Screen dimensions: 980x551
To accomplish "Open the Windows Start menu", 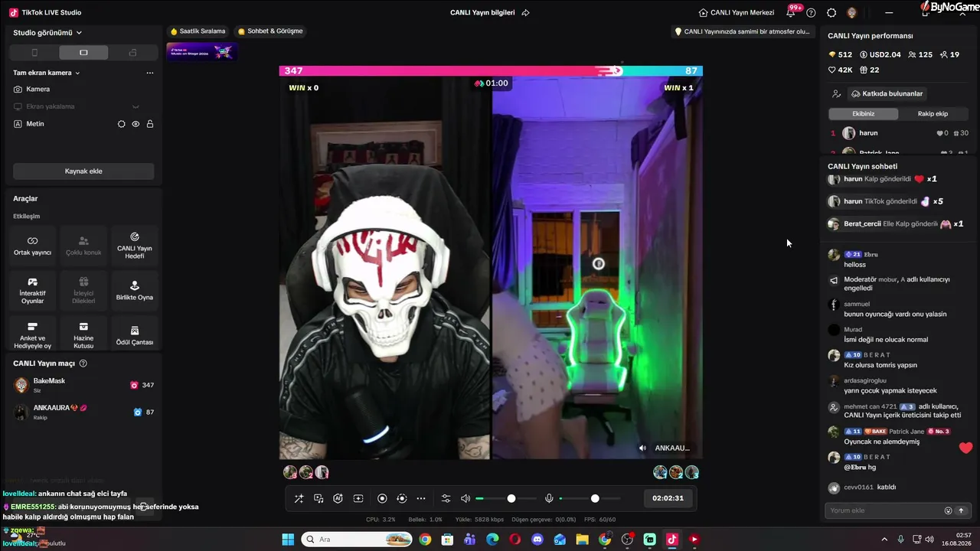I will coord(288,540).
